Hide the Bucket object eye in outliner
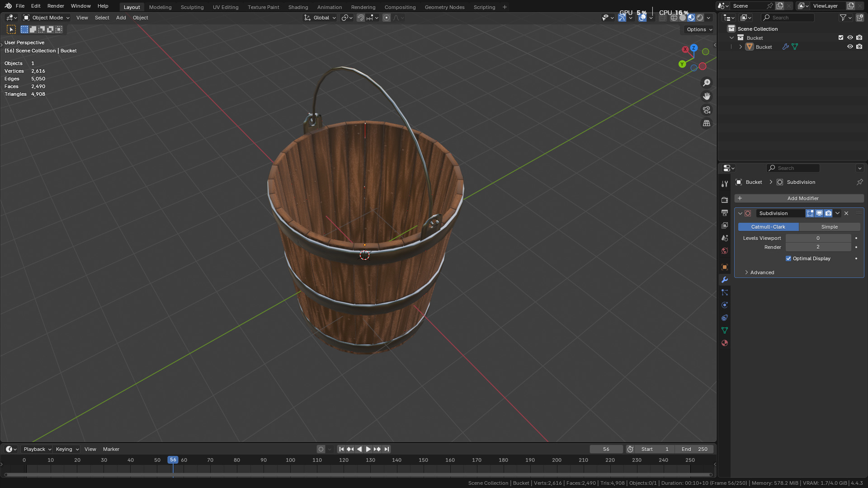 tap(850, 47)
